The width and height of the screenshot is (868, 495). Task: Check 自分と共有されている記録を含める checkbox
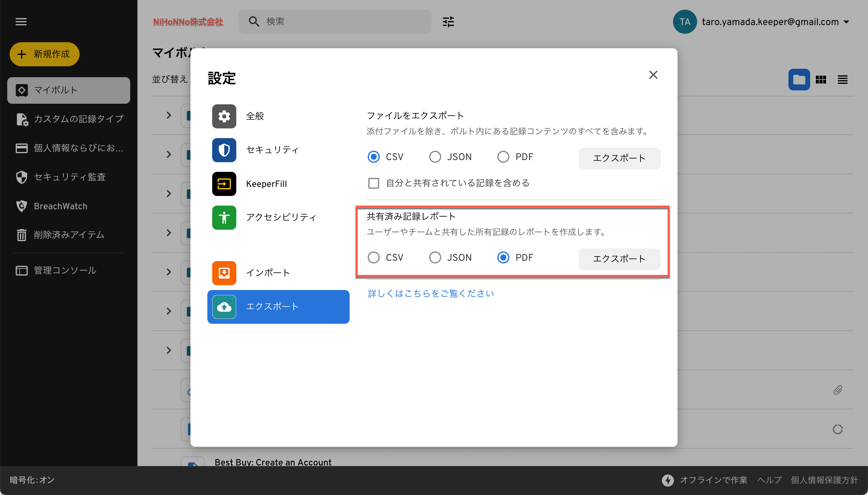click(x=373, y=183)
